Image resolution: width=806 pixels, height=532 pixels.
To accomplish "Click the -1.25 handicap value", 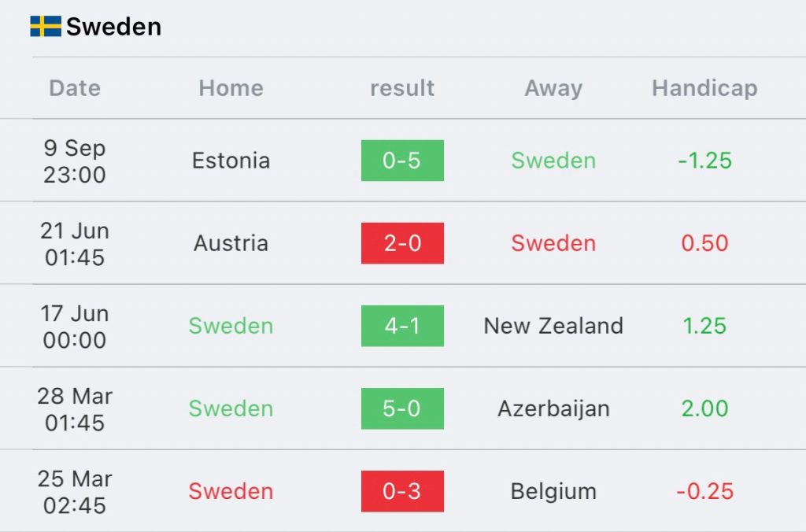I will click(704, 161).
